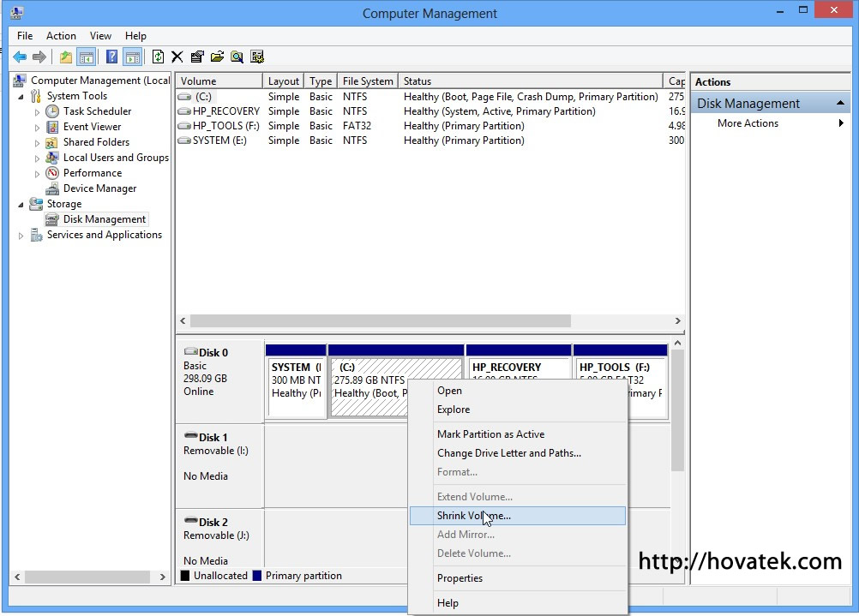Click the blue Help question mark icon
The image size is (859, 616).
coord(111,57)
